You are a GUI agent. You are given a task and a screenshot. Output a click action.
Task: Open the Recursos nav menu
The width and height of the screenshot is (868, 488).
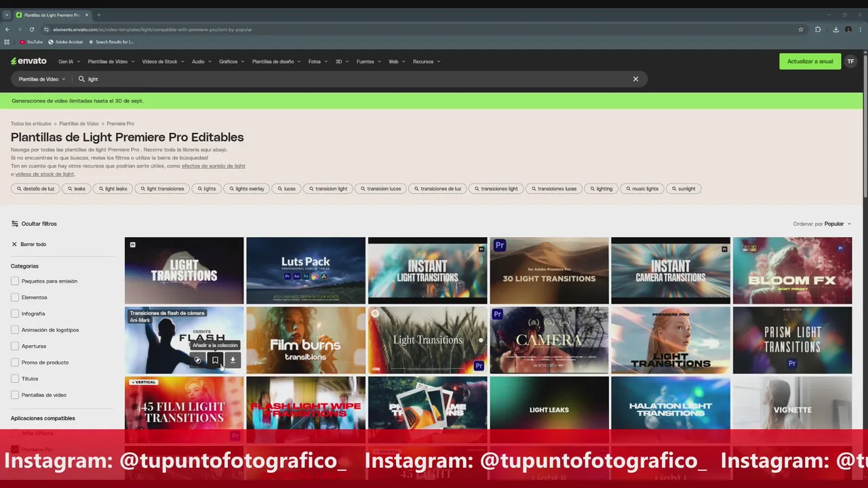click(x=427, y=62)
